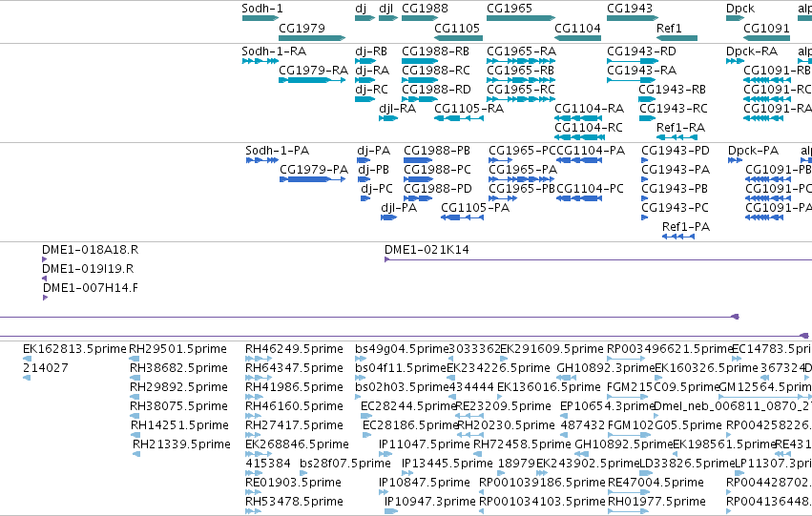
Task: Click the CG1943 gene glyph
Action: [x=633, y=18]
